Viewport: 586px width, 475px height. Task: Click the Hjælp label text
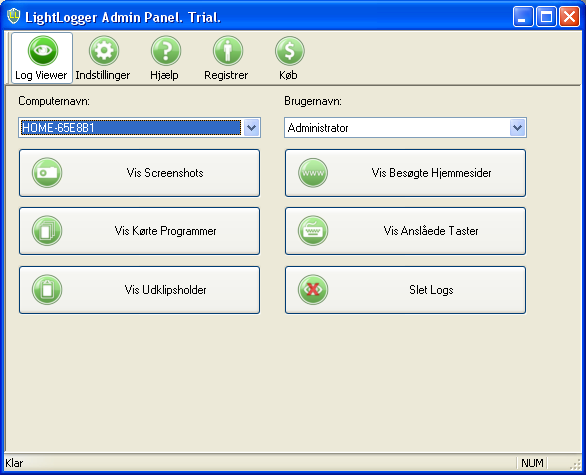click(x=164, y=75)
